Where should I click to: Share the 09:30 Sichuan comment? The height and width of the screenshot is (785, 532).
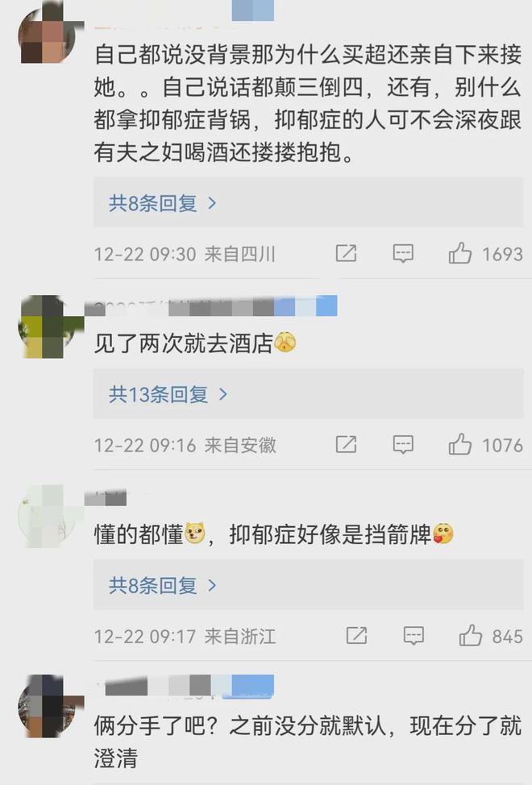346,253
